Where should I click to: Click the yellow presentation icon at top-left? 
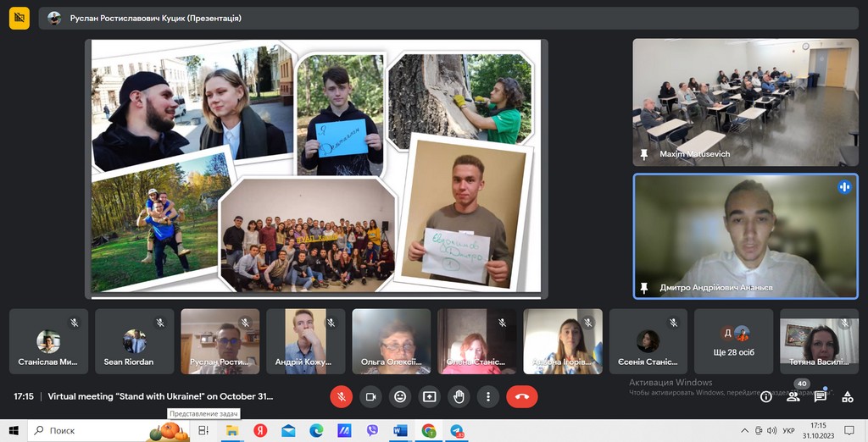point(19,18)
